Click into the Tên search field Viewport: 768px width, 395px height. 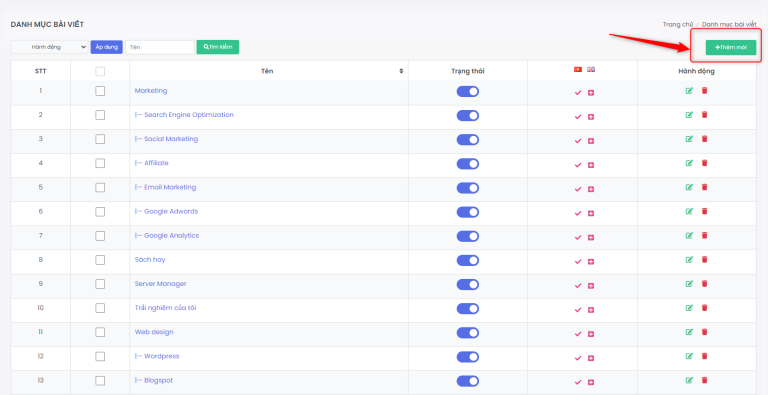pos(160,47)
